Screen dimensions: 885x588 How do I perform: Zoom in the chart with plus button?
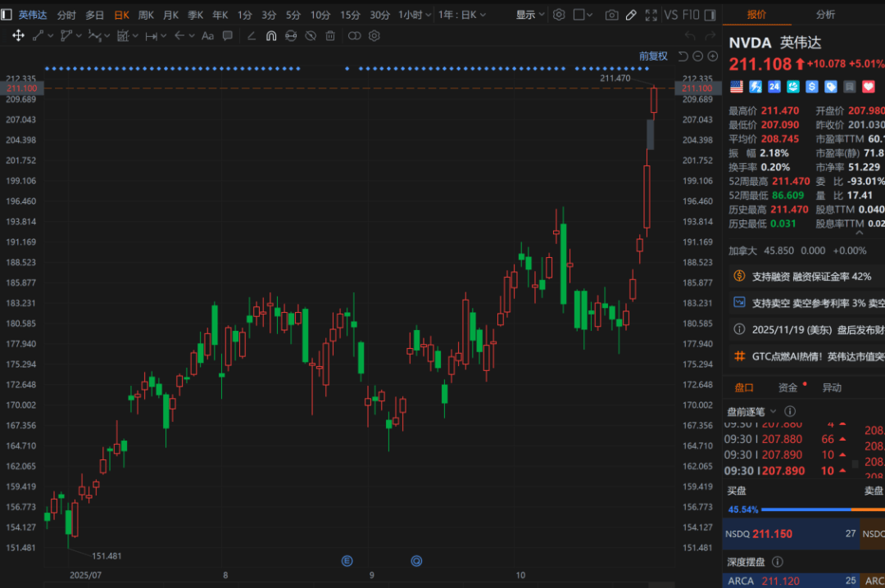(712, 56)
